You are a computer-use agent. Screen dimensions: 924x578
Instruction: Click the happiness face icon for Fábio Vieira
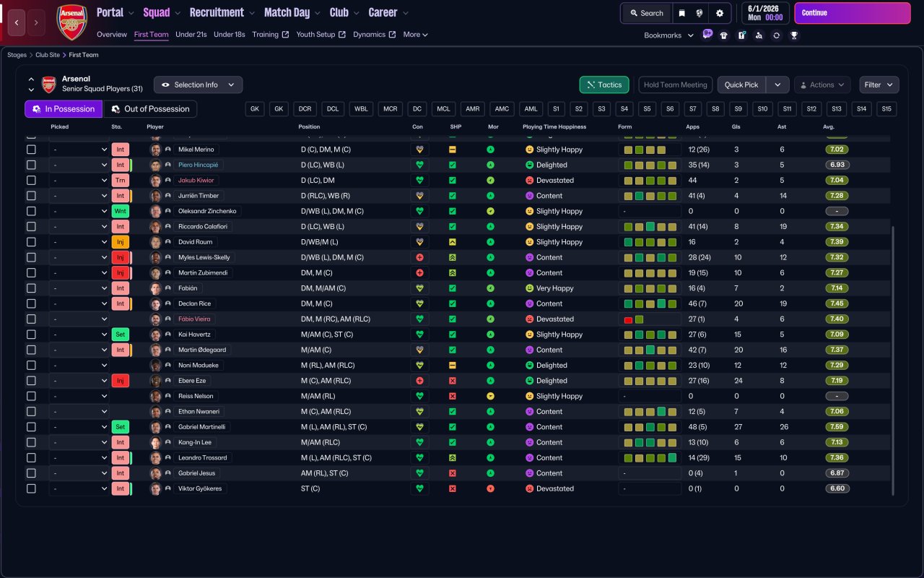pyautogui.click(x=529, y=319)
